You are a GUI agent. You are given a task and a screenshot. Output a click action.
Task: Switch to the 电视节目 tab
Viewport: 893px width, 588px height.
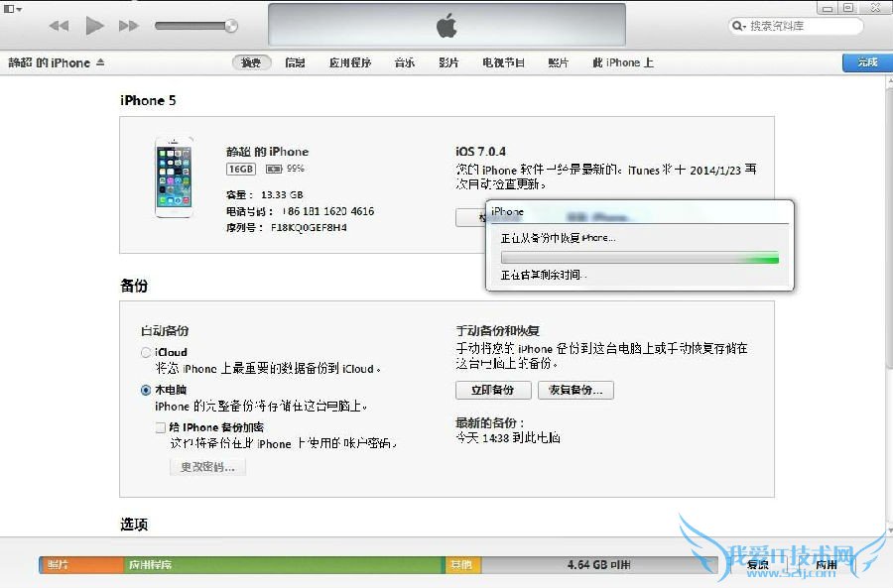pyautogui.click(x=503, y=62)
